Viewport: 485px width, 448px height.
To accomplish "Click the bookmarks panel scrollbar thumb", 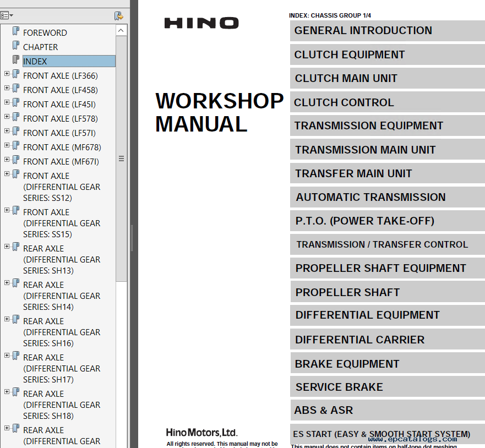I will (121, 159).
